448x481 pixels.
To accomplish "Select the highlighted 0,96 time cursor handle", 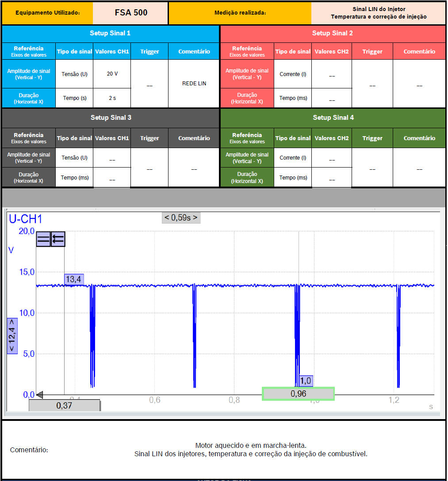I will (x=299, y=393).
